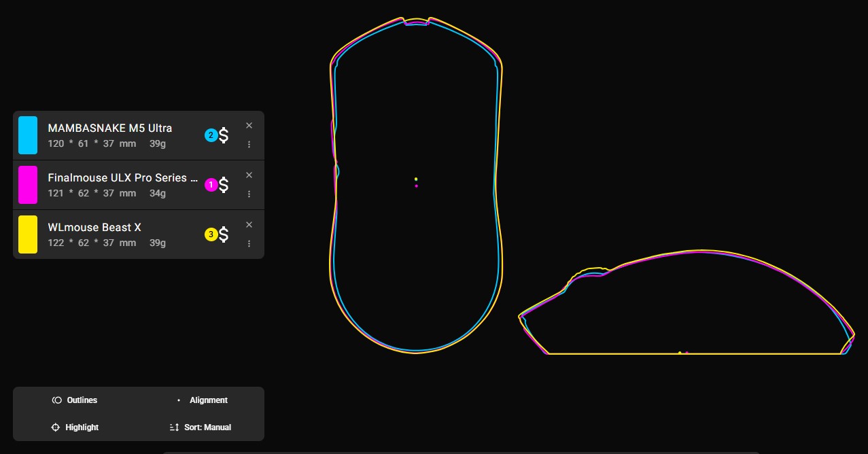This screenshot has height=454, width=868.
Task: Remove MAMBASNAKE M5 Ultra from the comparison
Action: coord(249,125)
